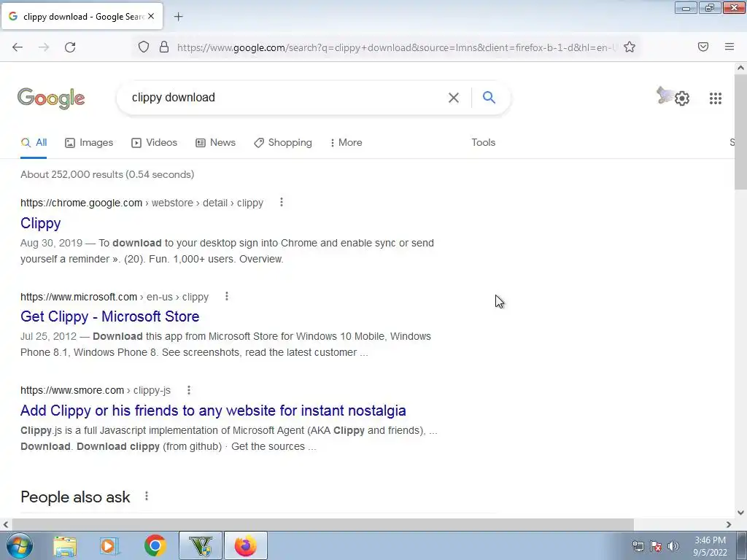
Task: Open Get Clippy - Microsoft Store link
Action: (109, 316)
